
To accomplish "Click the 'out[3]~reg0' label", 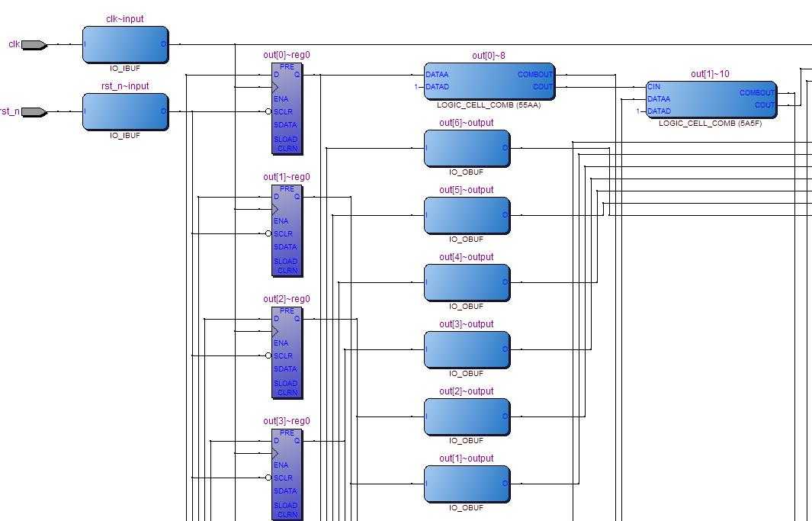I will pyautogui.click(x=287, y=421).
